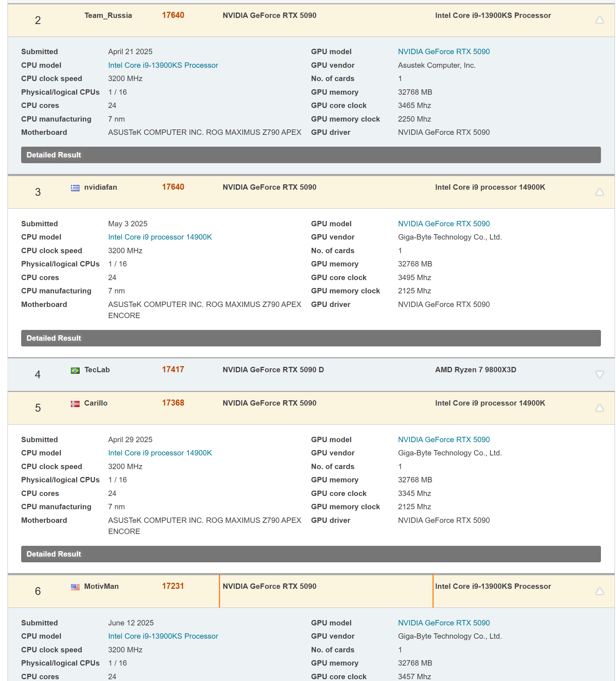
Task: Click TecLab's score 17417
Action: click(173, 370)
